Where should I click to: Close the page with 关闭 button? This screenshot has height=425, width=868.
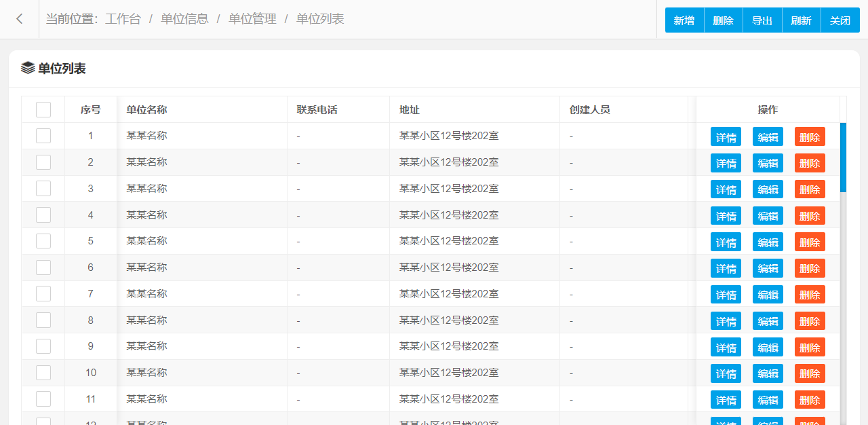coord(840,20)
